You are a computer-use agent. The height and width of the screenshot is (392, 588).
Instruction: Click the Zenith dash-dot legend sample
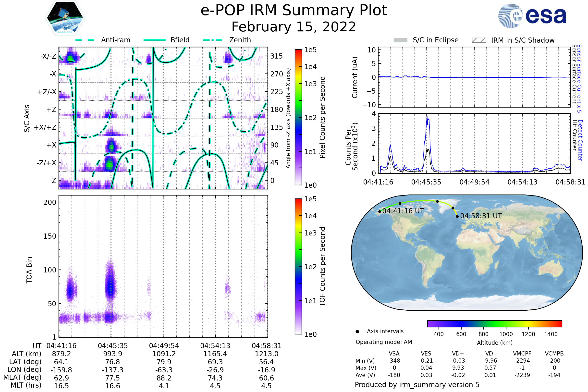pyautogui.click(x=212, y=40)
